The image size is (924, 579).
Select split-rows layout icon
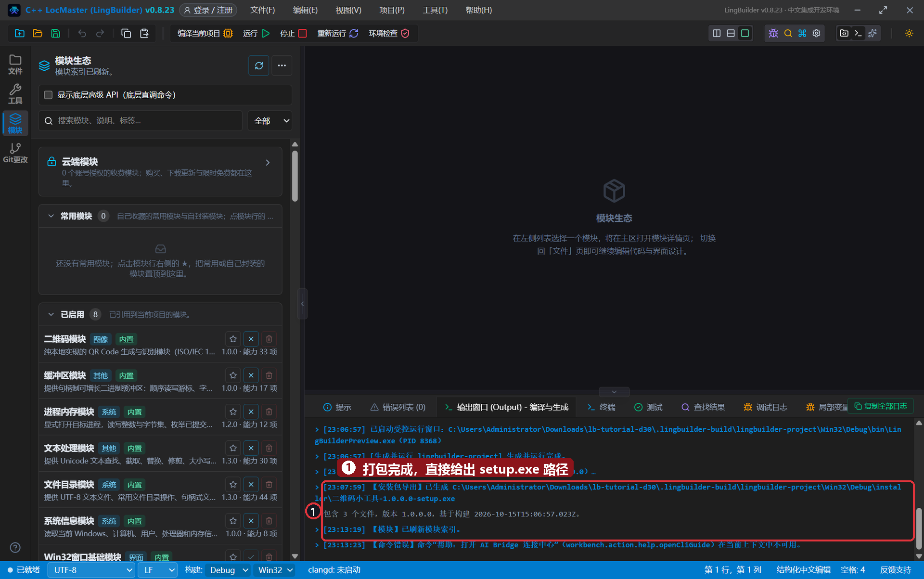(x=731, y=33)
